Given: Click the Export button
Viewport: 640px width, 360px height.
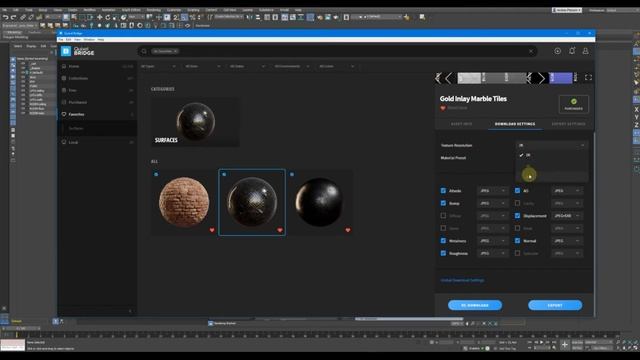Looking at the screenshot, I should 555,305.
